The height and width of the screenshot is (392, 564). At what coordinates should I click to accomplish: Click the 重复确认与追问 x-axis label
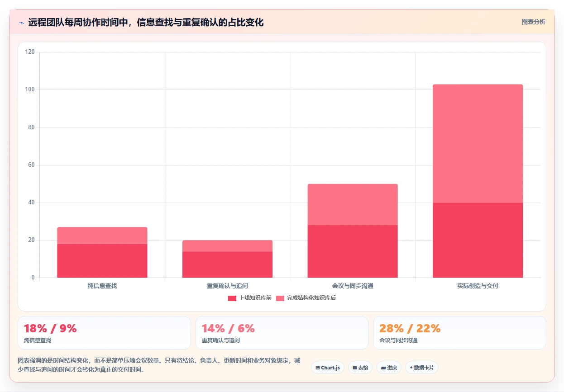227,286
